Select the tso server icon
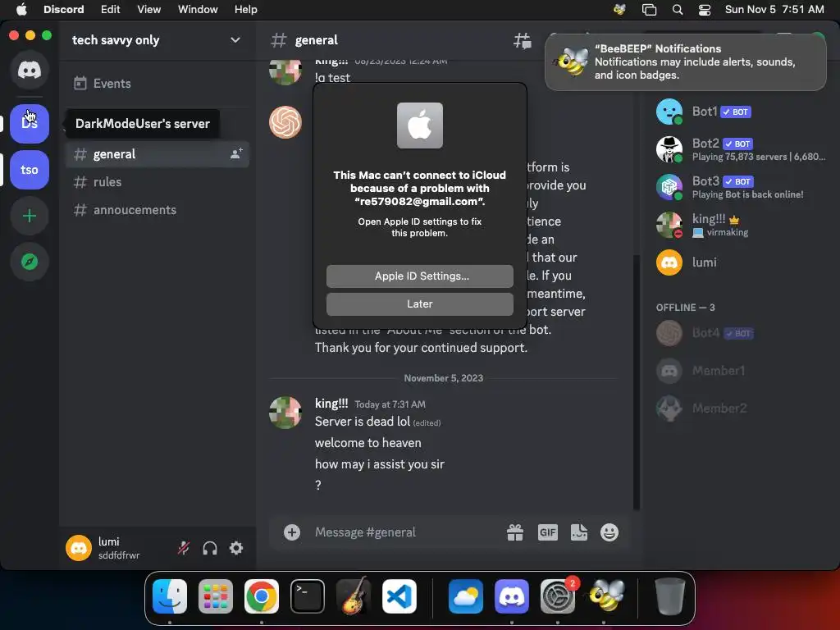The height and width of the screenshot is (630, 840). [30, 170]
